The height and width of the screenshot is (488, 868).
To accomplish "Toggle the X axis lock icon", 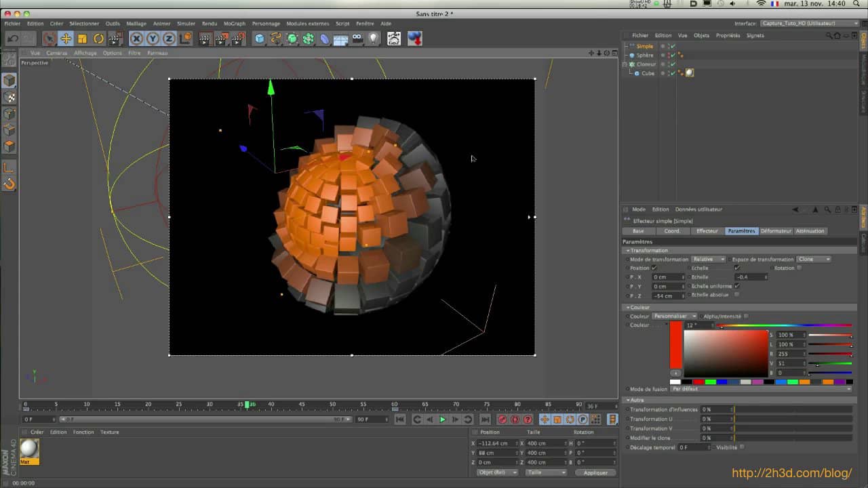I will tap(137, 39).
